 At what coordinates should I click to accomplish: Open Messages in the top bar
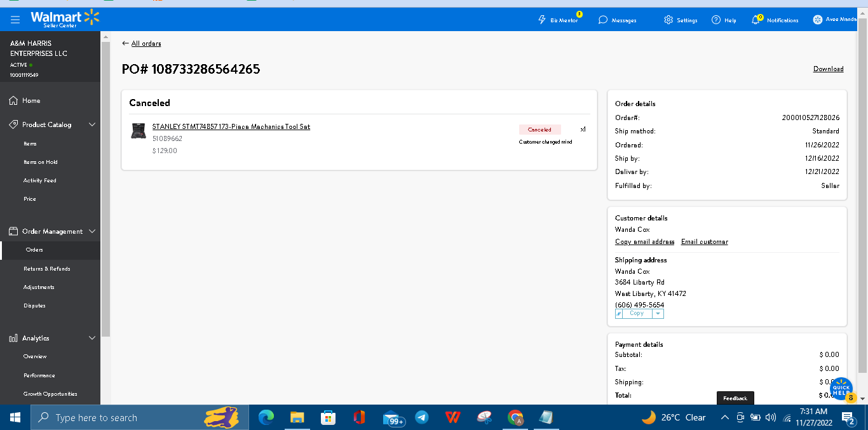click(x=617, y=20)
